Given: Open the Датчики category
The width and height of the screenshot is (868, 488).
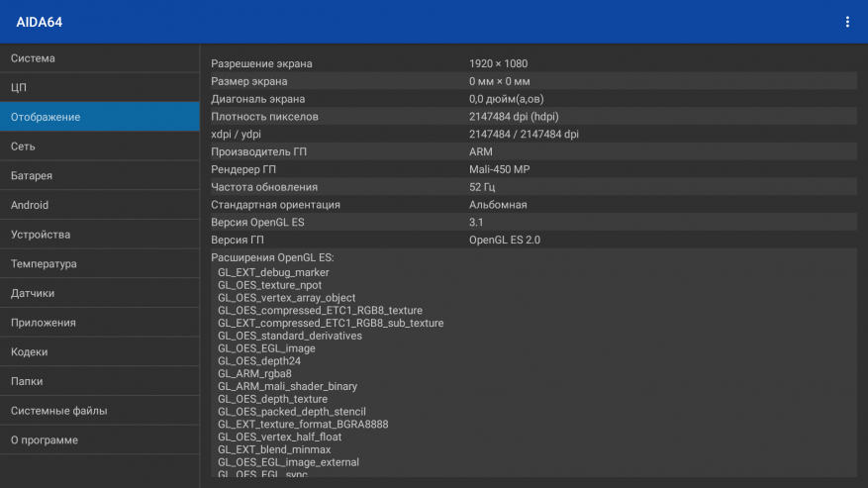Looking at the screenshot, I should [99, 293].
